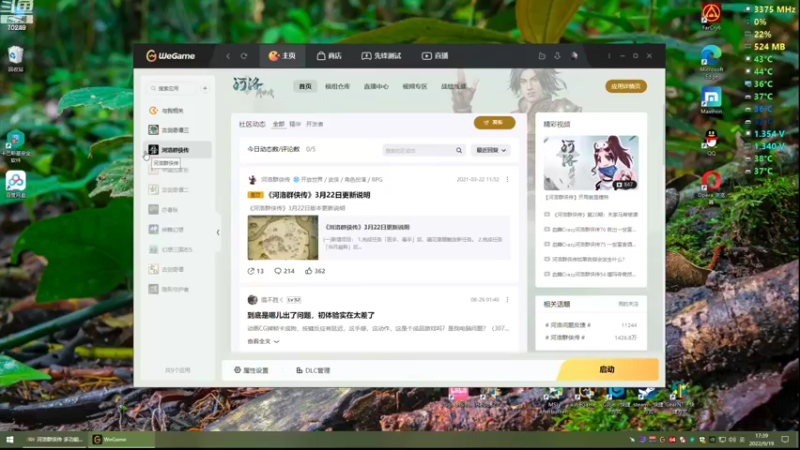Select the 首页 game tab

click(305, 86)
